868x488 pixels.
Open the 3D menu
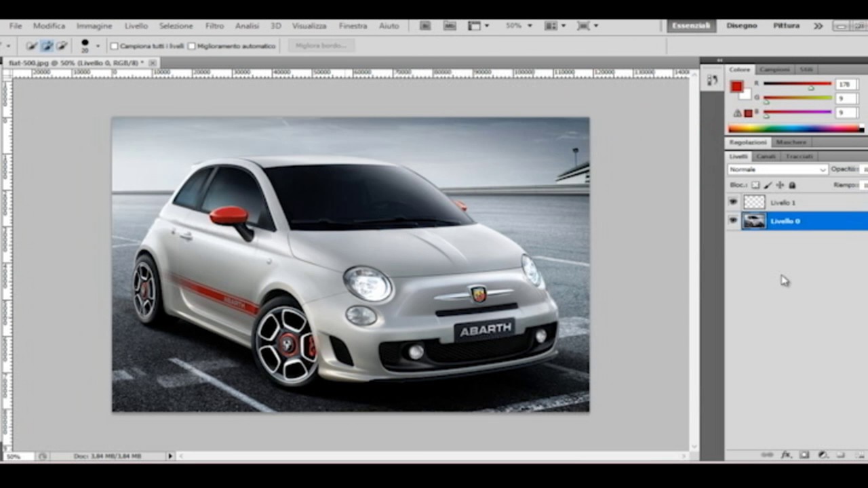pyautogui.click(x=276, y=26)
